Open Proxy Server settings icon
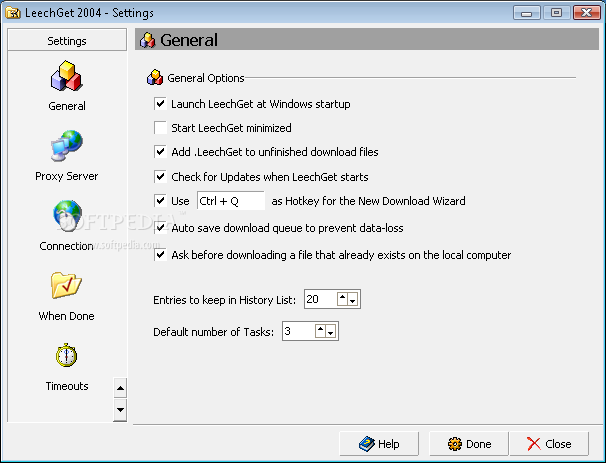 (x=66, y=145)
